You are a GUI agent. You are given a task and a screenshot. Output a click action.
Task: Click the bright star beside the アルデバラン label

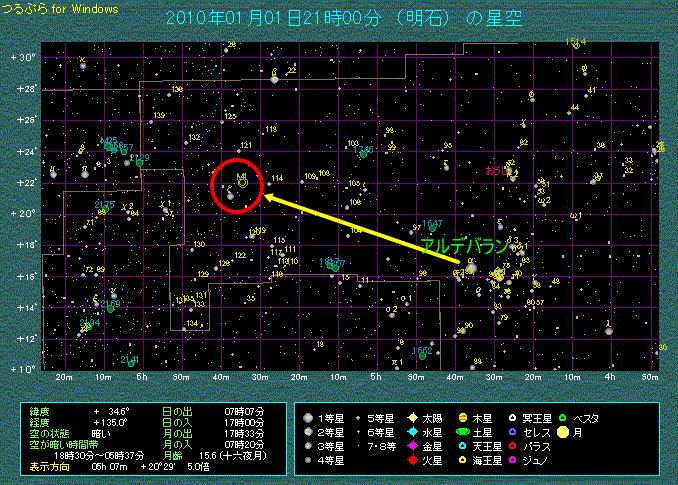[x=470, y=267]
